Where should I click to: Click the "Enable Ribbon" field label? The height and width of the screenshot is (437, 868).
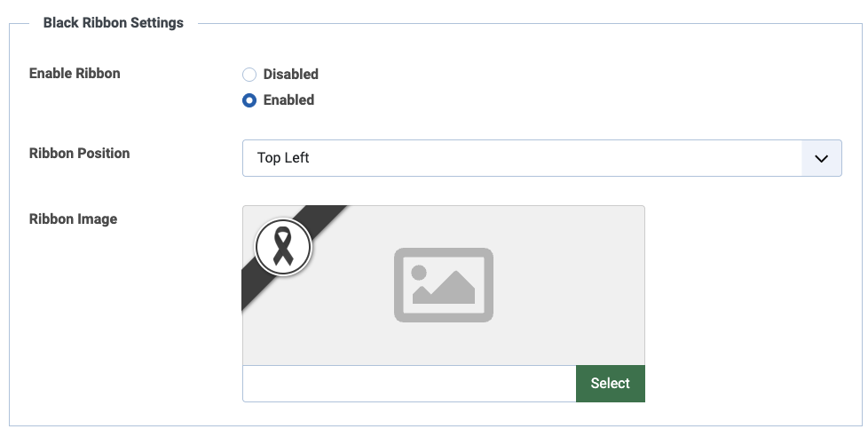click(x=75, y=74)
